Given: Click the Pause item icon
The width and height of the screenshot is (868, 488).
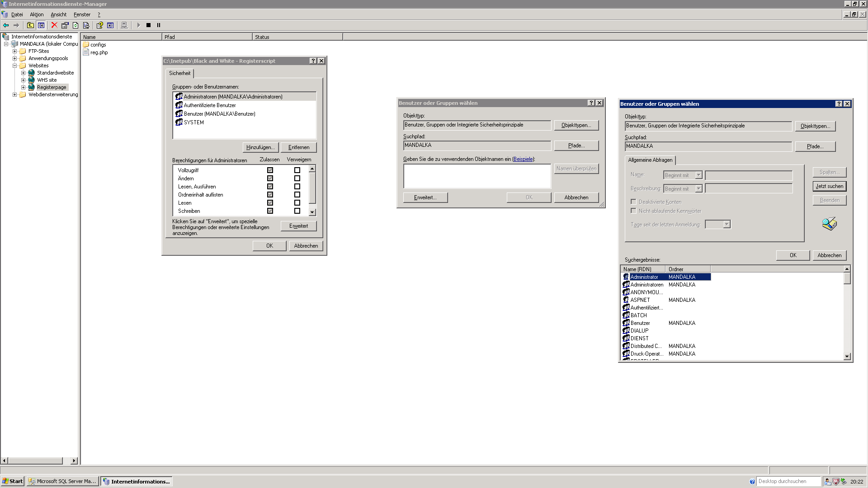Looking at the screenshot, I should 159,25.
